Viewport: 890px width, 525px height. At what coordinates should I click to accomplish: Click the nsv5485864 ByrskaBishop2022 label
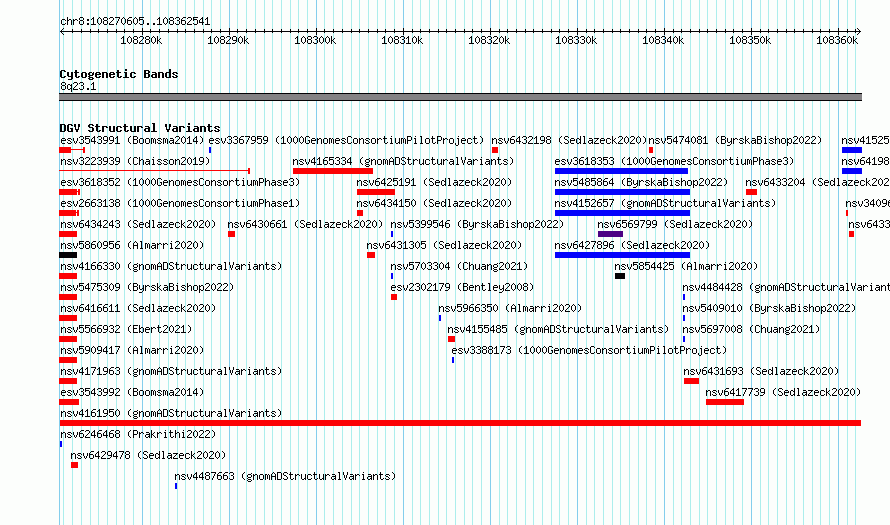tap(641, 182)
